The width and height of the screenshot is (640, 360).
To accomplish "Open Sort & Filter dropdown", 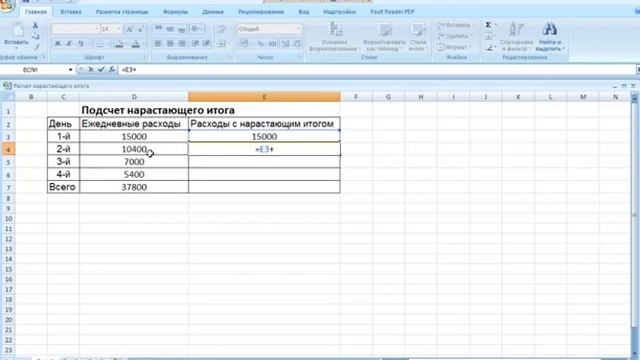I will pyautogui.click(x=516, y=37).
